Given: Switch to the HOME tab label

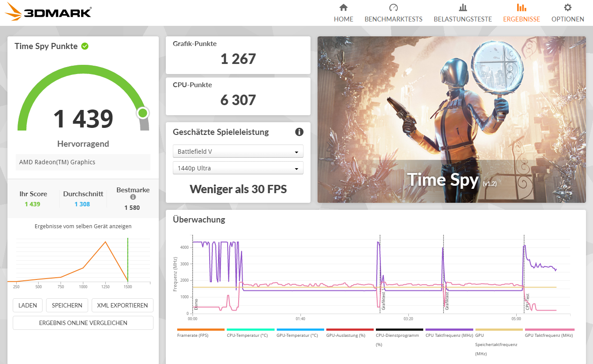Looking at the screenshot, I should click(x=343, y=19).
